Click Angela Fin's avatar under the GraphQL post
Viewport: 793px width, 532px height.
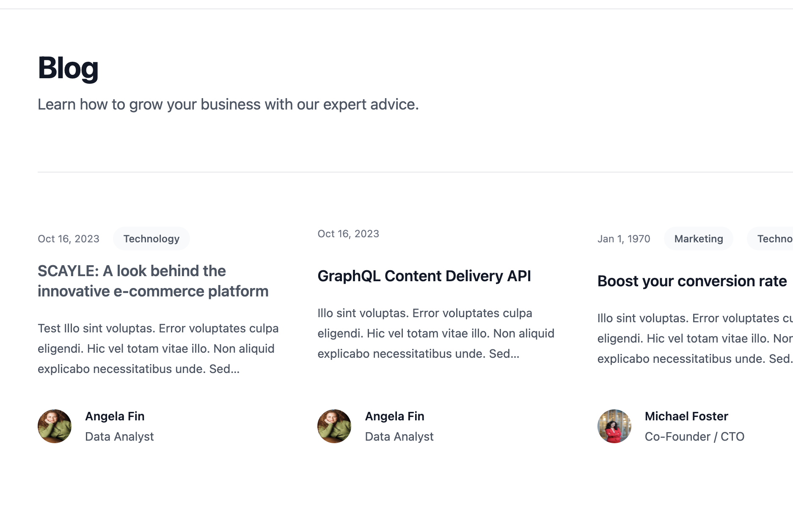[334, 426]
